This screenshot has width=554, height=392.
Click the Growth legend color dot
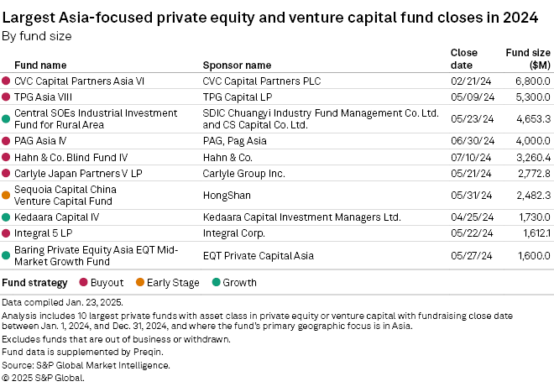[x=215, y=283]
